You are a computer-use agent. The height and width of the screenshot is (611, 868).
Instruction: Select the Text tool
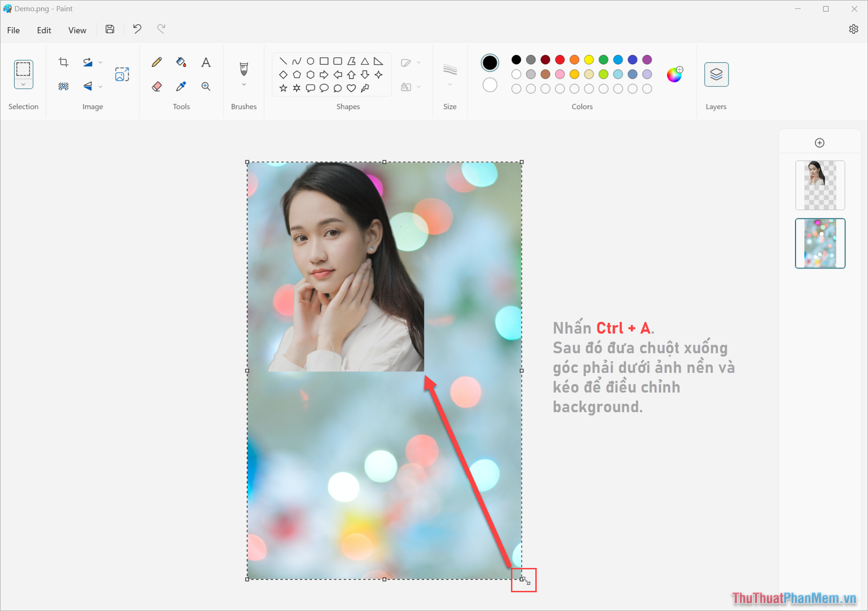pos(206,62)
